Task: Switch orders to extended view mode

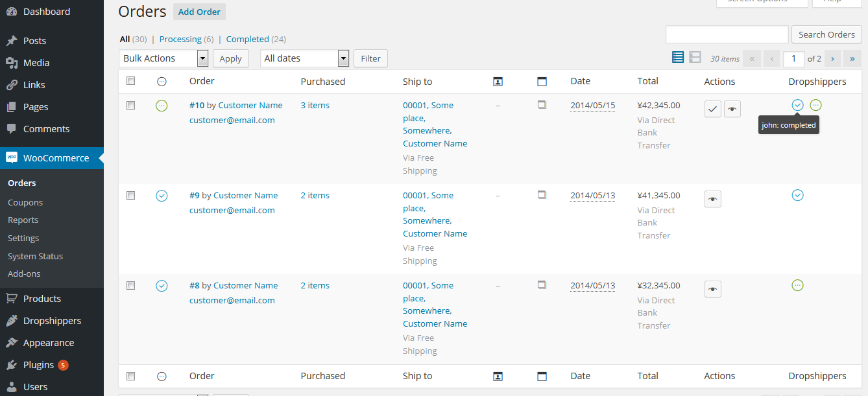Action: (x=695, y=57)
